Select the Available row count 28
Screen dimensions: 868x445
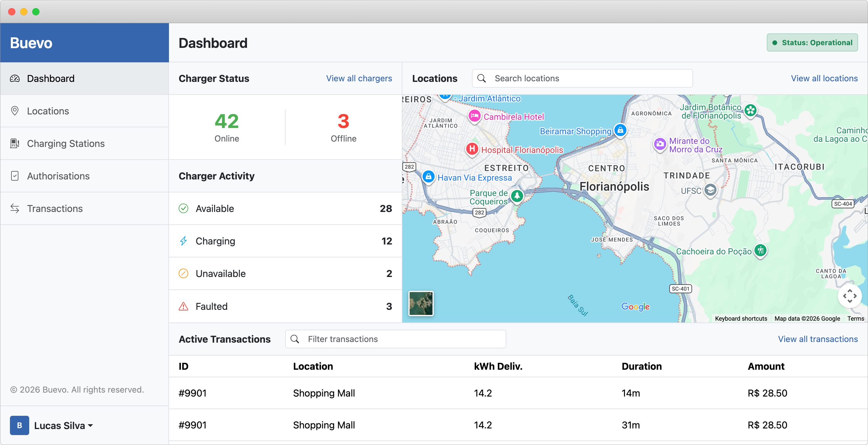click(x=386, y=209)
